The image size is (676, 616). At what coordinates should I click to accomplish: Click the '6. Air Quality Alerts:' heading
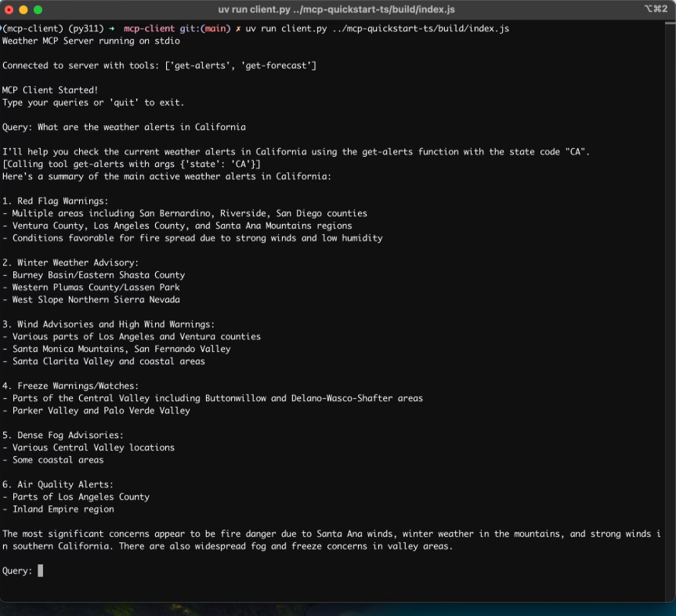click(x=58, y=484)
